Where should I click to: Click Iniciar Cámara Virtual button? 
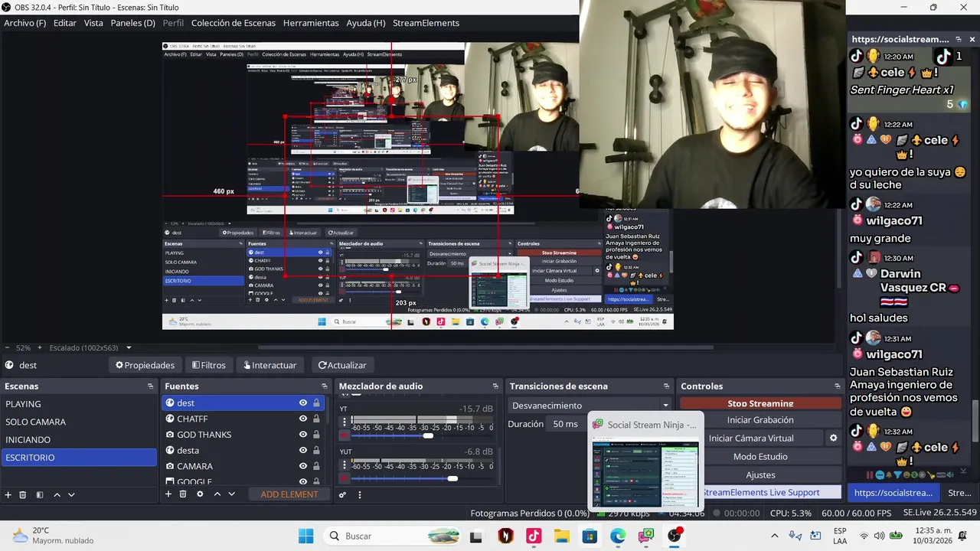pyautogui.click(x=751, y=439)
